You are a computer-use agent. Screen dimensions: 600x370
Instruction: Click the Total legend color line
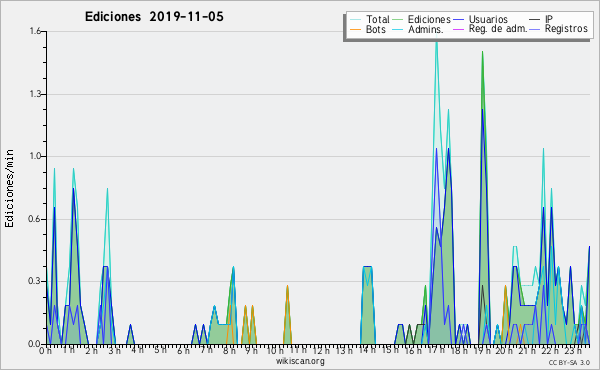click(355, 19)
